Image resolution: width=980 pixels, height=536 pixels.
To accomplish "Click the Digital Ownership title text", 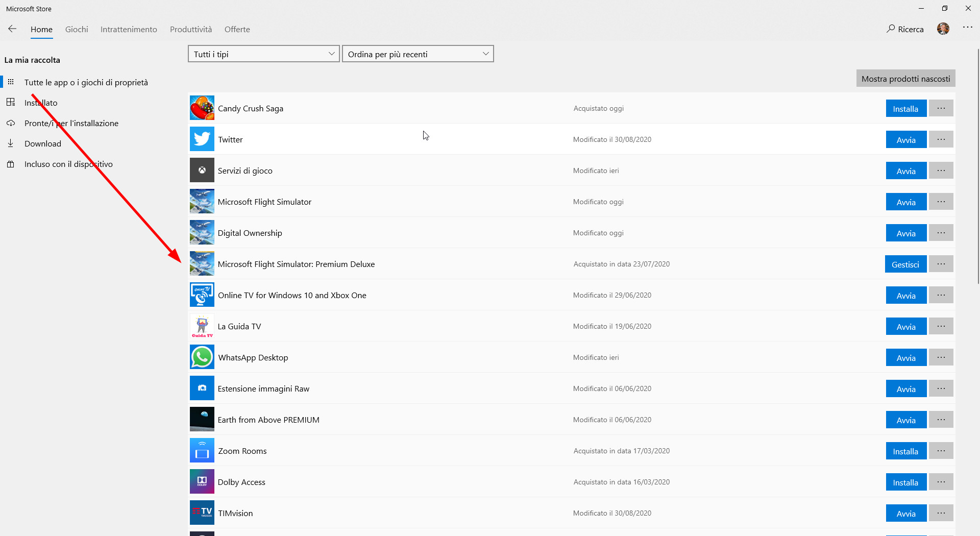I will tap(250, 233).
